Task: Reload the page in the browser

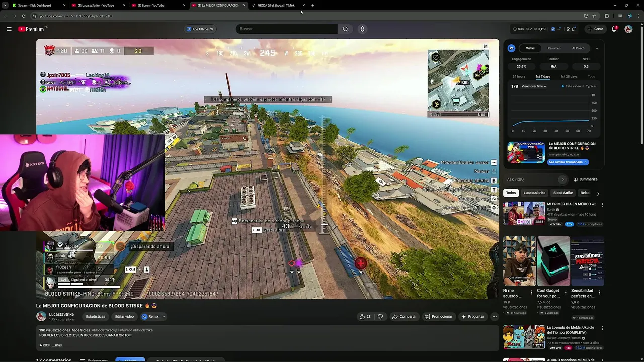Action: pyautogui.click(x=24, y=16)
